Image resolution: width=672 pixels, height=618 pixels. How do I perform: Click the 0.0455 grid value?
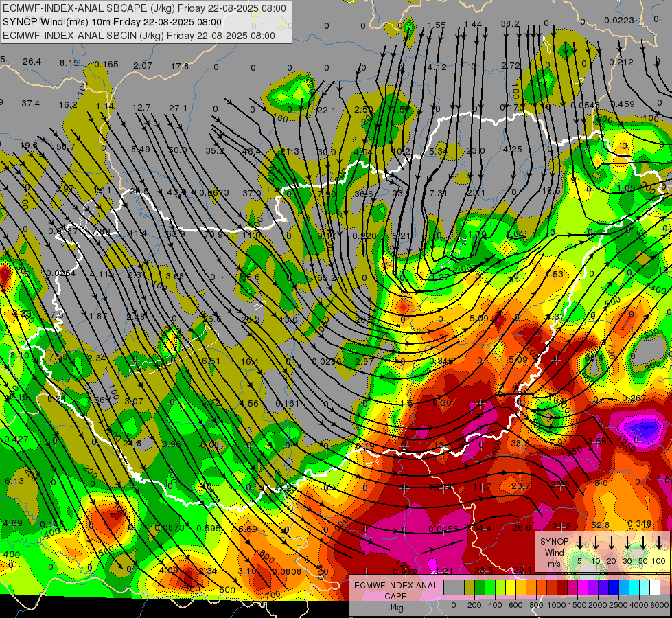click(443, 529)
